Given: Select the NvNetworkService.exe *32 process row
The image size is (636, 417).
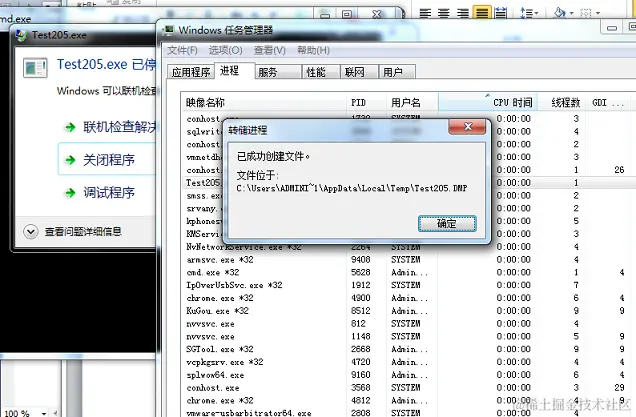Looking at the screenshot, I should [x=406, y=247].
